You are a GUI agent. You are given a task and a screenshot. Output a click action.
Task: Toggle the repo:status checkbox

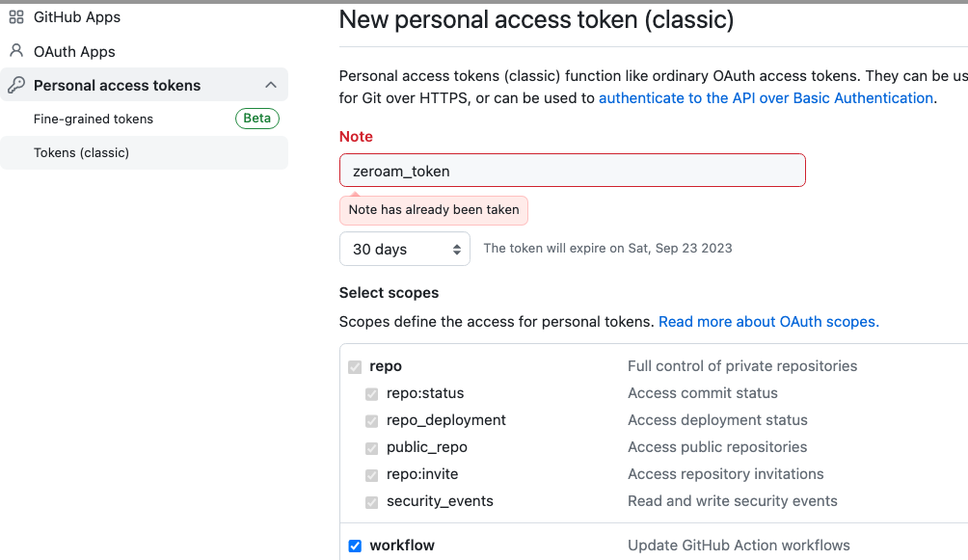point(372,394)
